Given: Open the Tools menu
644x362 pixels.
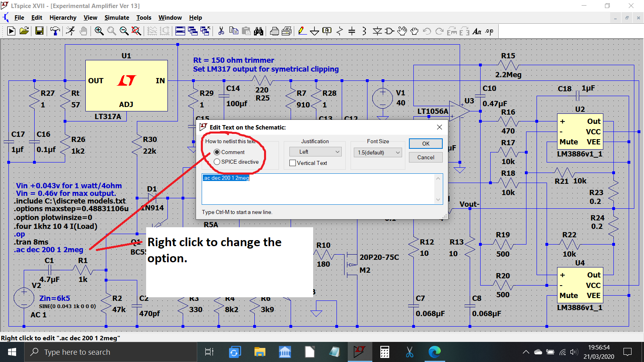Looking at the screenshot, I should (x=144, y=18).
